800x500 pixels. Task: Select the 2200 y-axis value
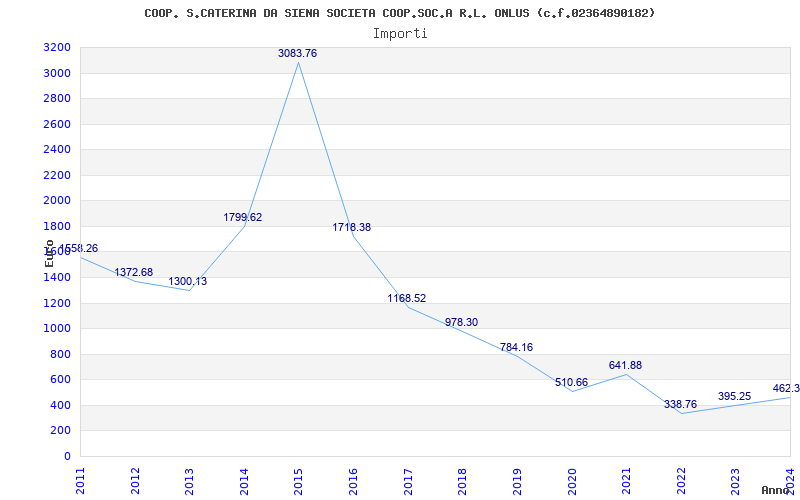click(57, 175)
